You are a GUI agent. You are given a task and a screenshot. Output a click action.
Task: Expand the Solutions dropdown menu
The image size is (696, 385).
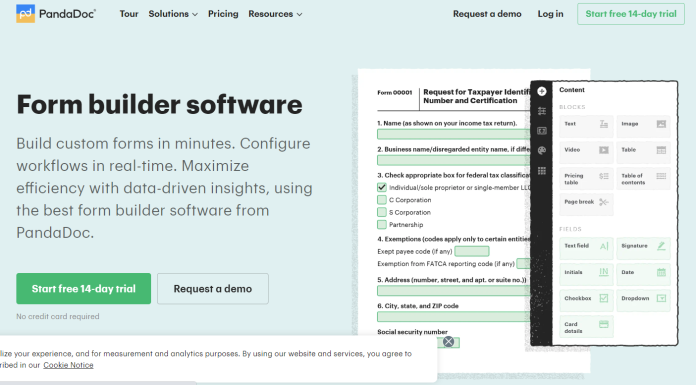click(173, 14)
